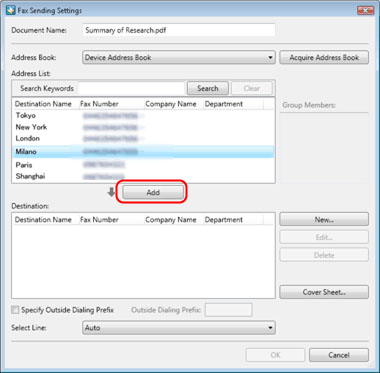The width and height of the screenshot is (380, 373).
Task: Click the Acquire Address Book button
Action: (x=324, y=57)
